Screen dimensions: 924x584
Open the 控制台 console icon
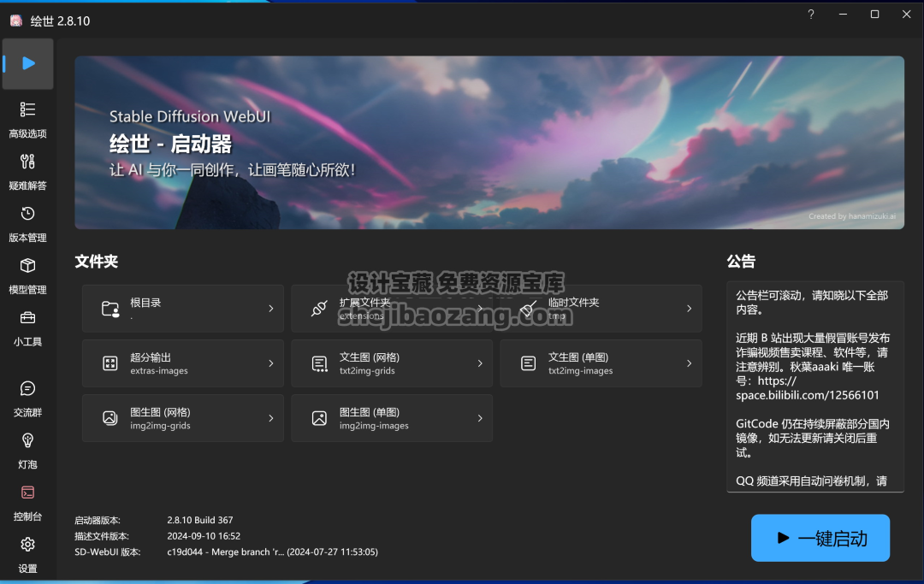tap(27, 493)
